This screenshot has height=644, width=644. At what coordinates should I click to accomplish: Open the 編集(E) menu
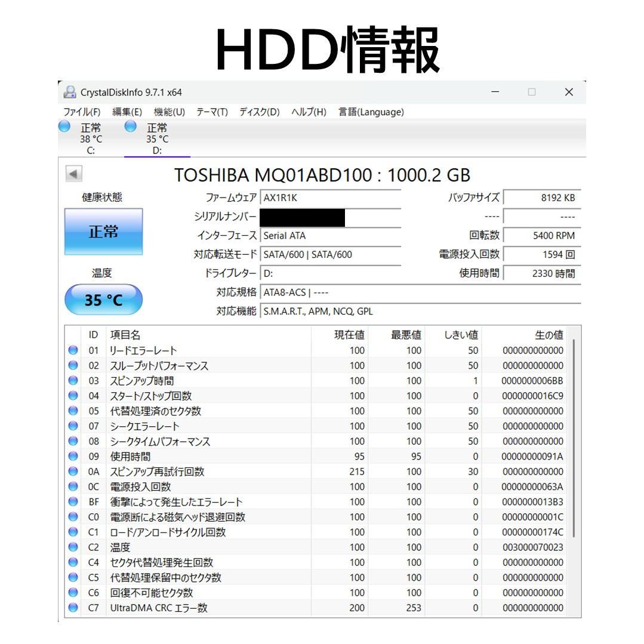[127, 112]
